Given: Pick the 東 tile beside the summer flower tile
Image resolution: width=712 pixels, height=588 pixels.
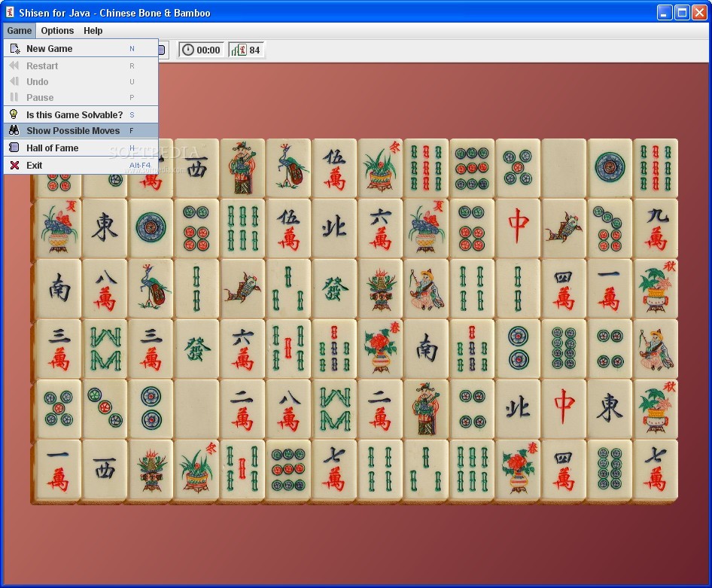Looking at the screenshot, I should click(105, 228).
